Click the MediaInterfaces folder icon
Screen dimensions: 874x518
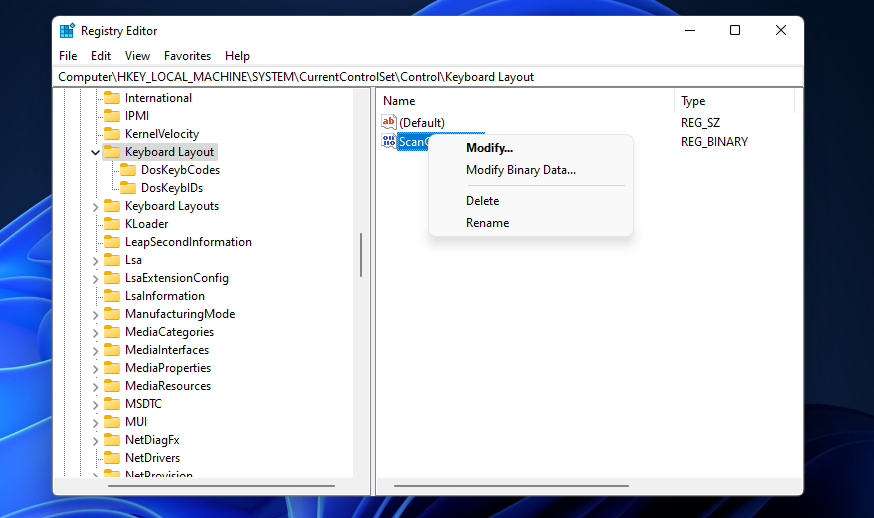pyautogui.click(x=112, y=350)
